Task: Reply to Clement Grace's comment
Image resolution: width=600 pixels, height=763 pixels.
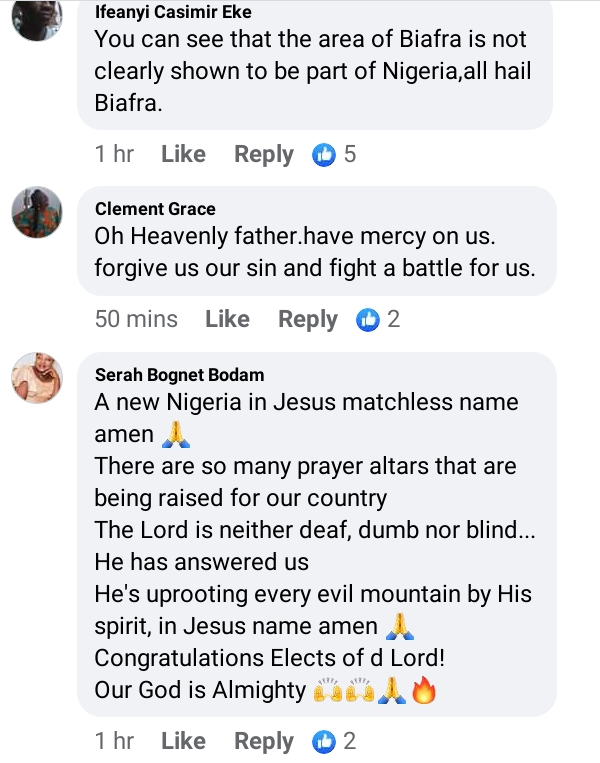Action: coord(308,320)
